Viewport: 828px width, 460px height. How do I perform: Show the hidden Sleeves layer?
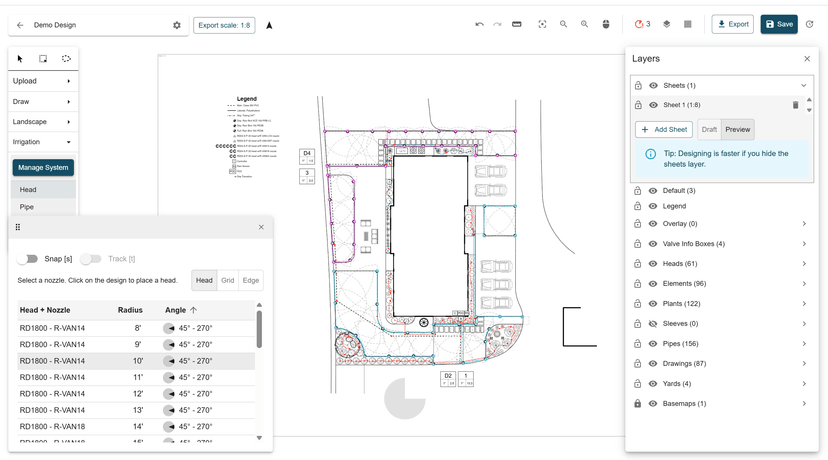[x=653, y=324]
